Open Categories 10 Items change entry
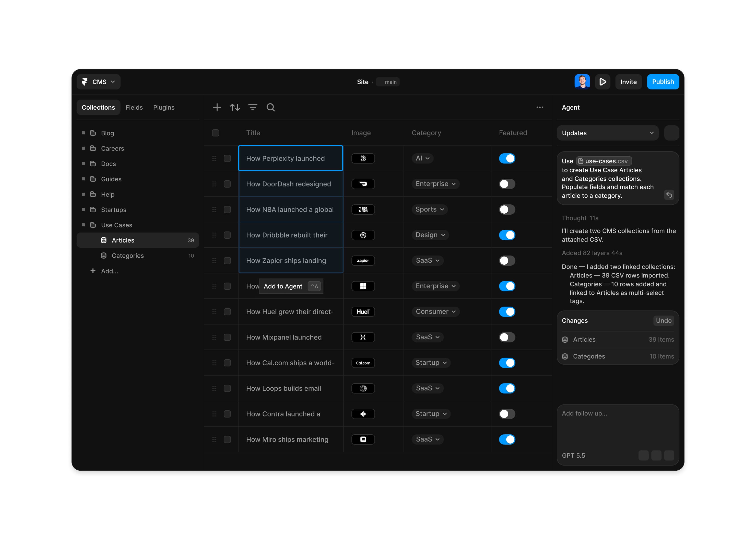The image size is (756, 545). (618, 356)
